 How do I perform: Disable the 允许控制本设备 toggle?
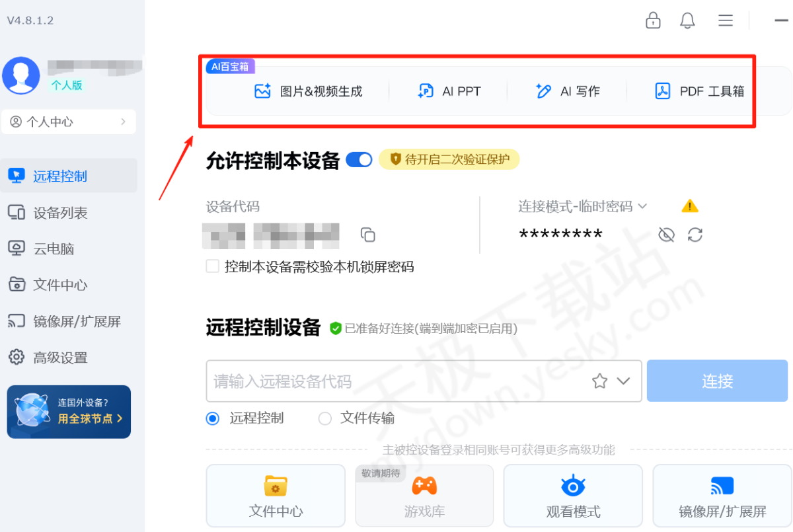(359, 159)
